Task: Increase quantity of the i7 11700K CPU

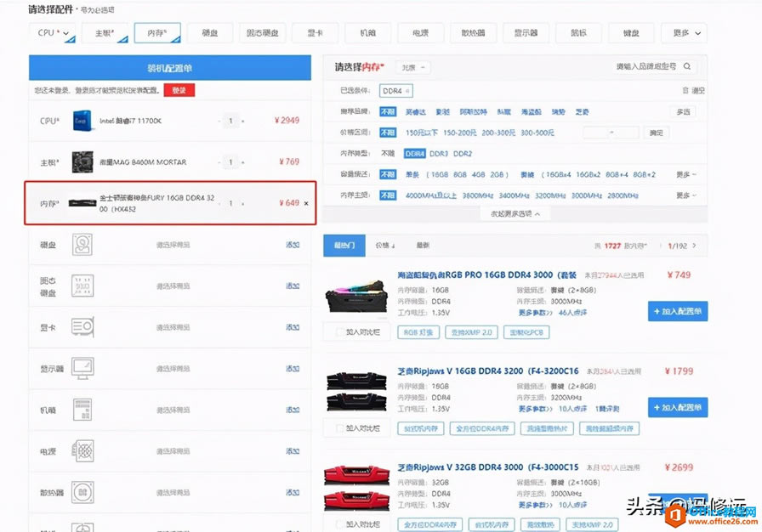Action: (x=243, y=121)
